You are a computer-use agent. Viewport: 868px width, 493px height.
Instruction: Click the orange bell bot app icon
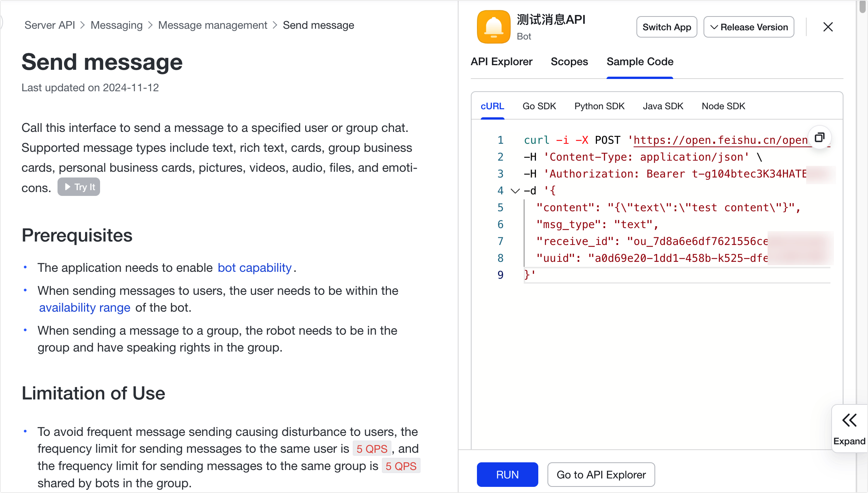click(493, 27)
